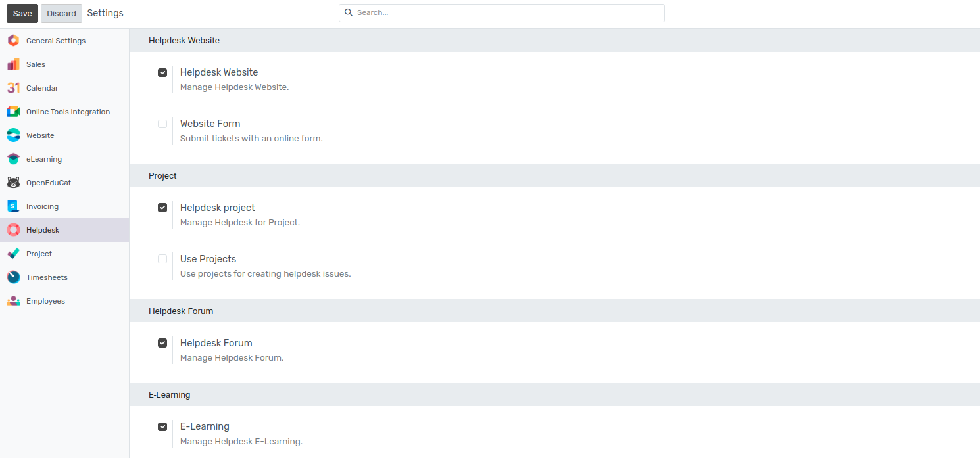The width and height of the screenshot is (980, 458).
Task: Click the Online Tools Integration camera icon
Action: (13, 112)
